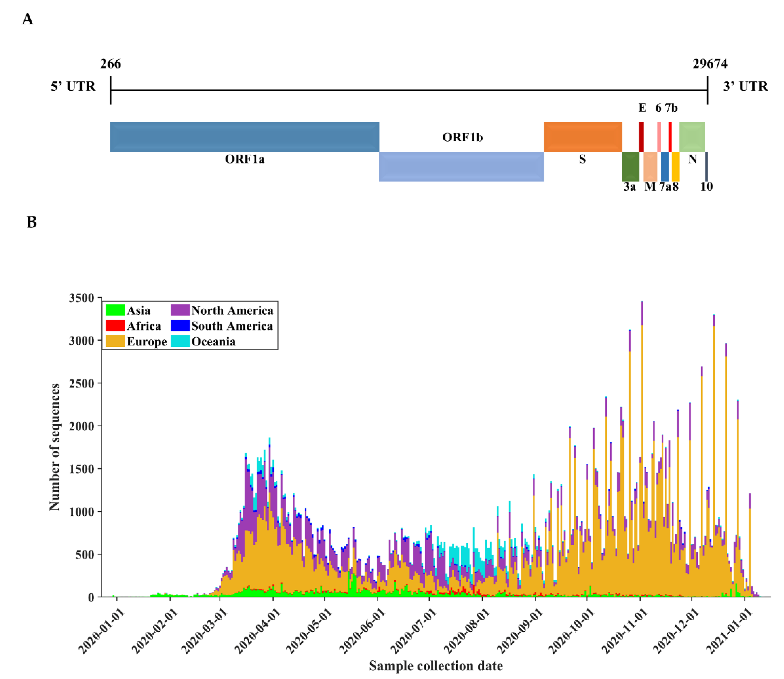Select the pink ORF6 gene block

click(x=659, y=137)
